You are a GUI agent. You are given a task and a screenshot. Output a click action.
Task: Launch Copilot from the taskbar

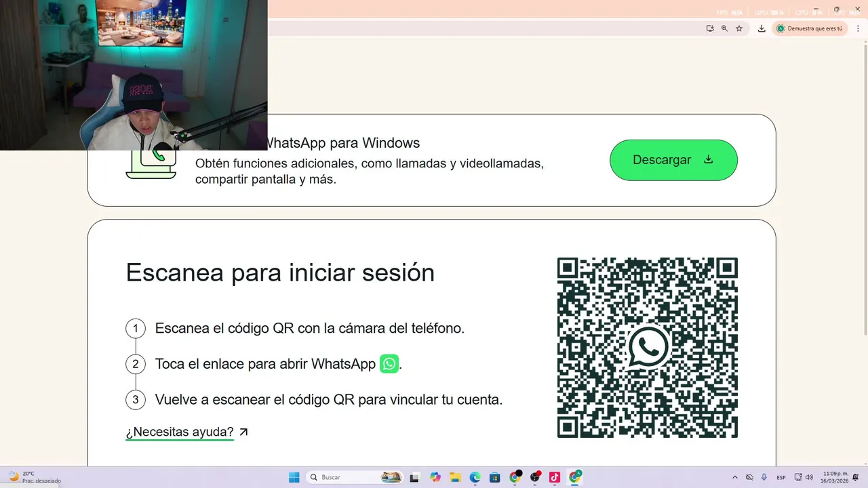point(435,477)
